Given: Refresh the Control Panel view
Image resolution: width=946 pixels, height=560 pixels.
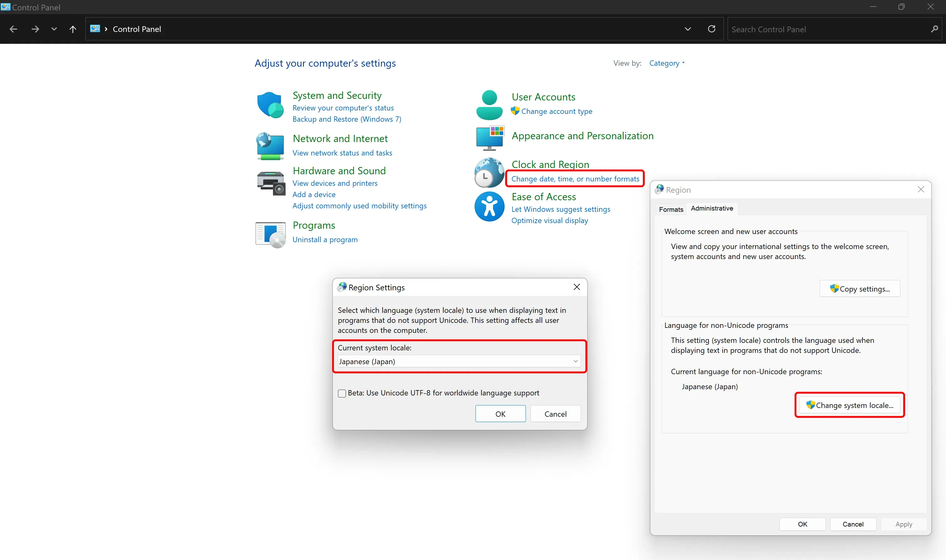Looking at the screenshot, I should (x=711, y=29).
